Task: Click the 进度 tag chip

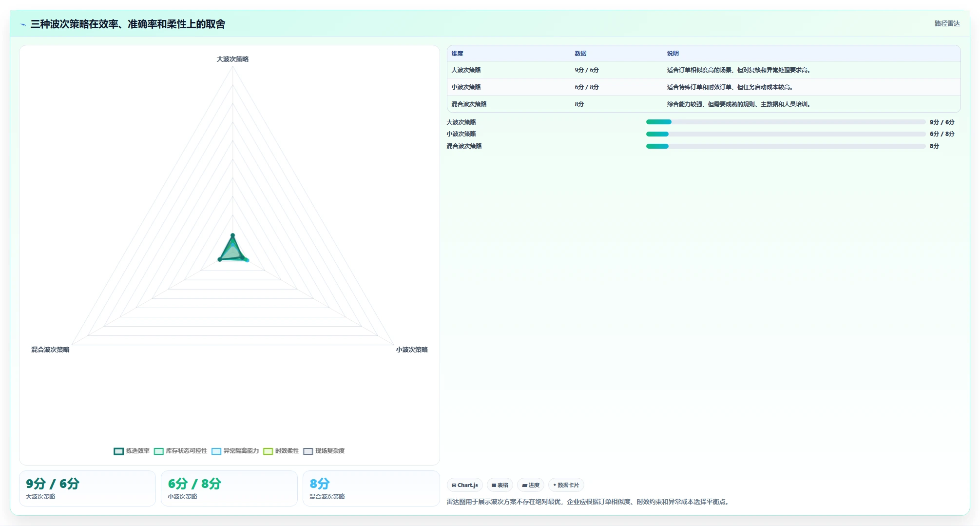Action: [x=530, y=485]
